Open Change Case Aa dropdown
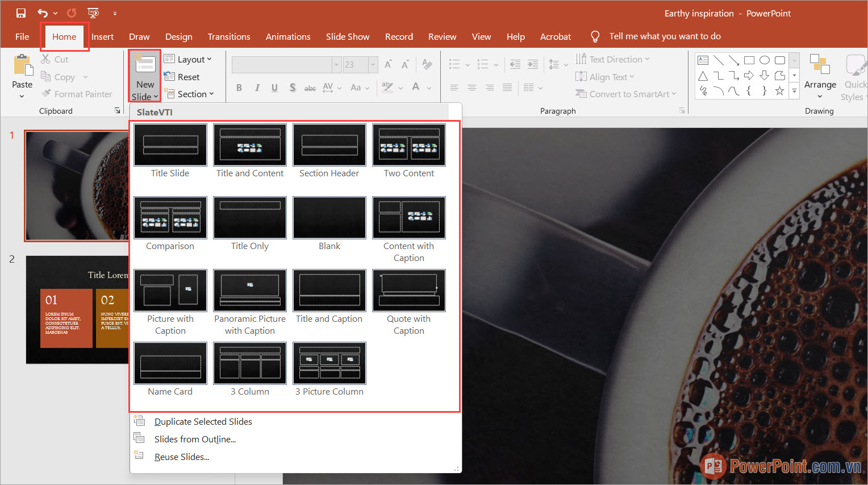This screenshot has width=868, height=485. tap(360, 88)
